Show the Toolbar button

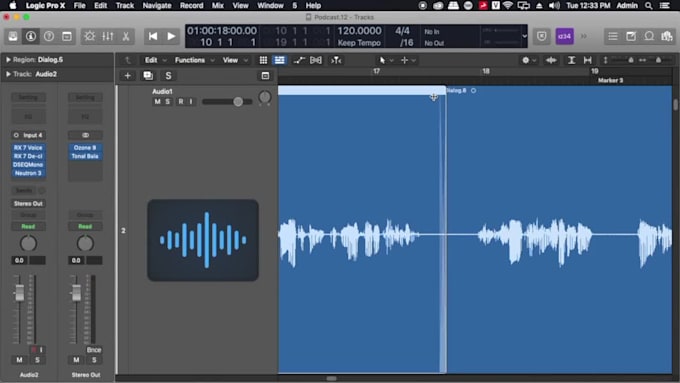[67, 36]
